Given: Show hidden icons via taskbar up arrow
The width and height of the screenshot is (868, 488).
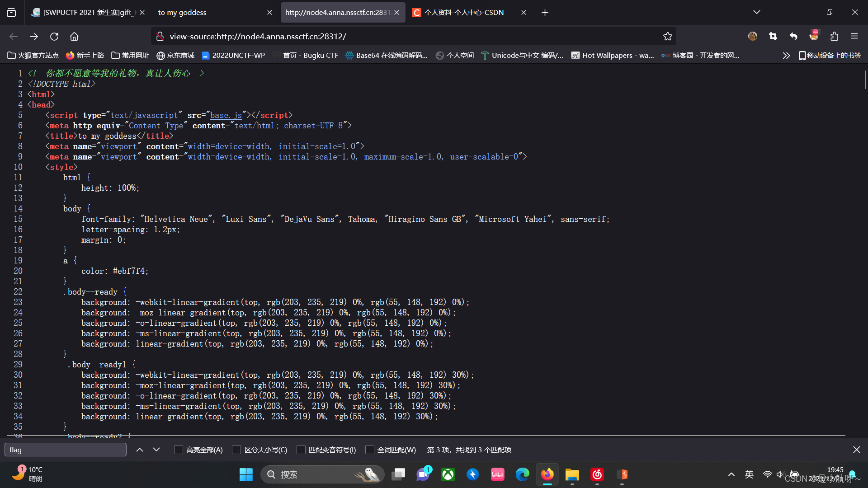Looking at the screenshot, I should pyautogui.click(x=731, y=474).
